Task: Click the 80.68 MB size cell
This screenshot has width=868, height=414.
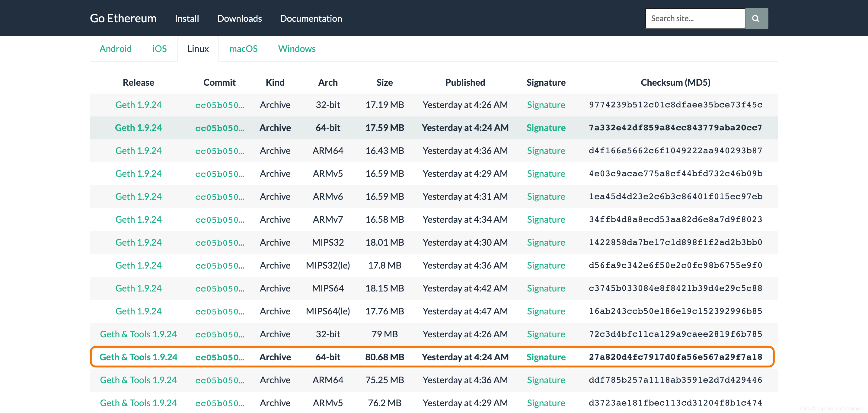Action: click(x=385, y=357)
